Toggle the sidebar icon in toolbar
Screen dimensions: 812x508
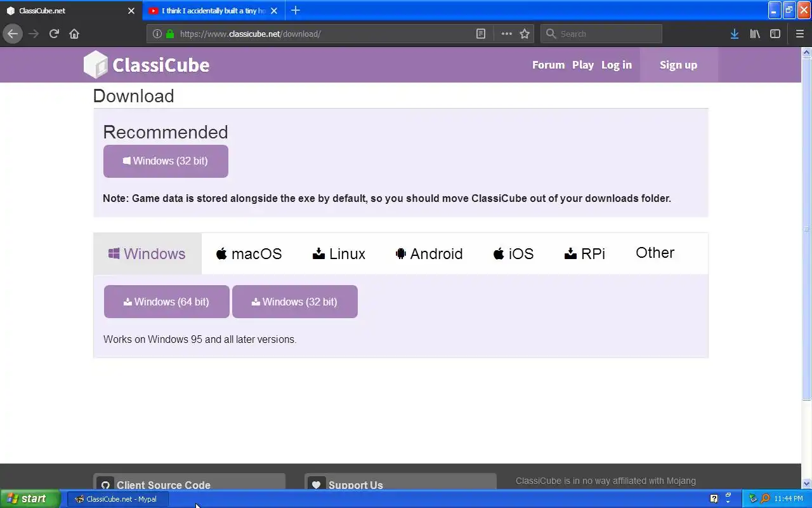[775, 34]
